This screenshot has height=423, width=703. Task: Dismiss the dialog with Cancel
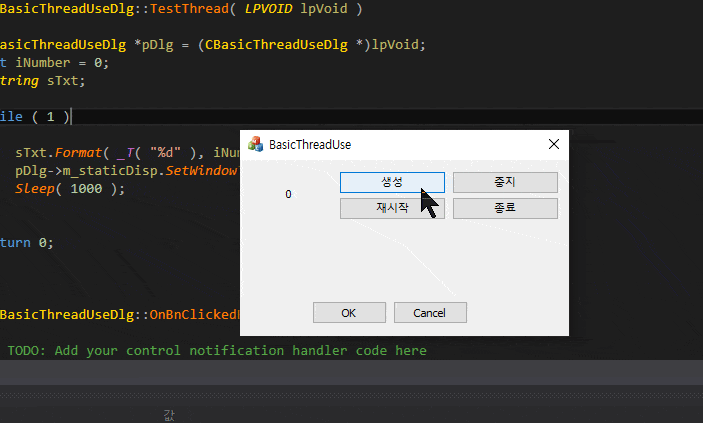pos(430,313)
